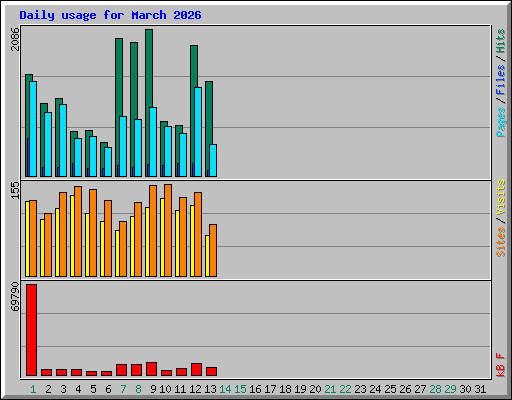Image resolution: width=512 pixels, height=400 pixels.
Task: Click day 20 on the x-axis
Action: pyautogui.click(x=315, y=389)
